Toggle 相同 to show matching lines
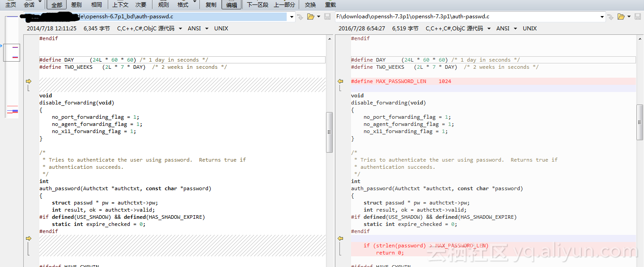 pos(96,4)
